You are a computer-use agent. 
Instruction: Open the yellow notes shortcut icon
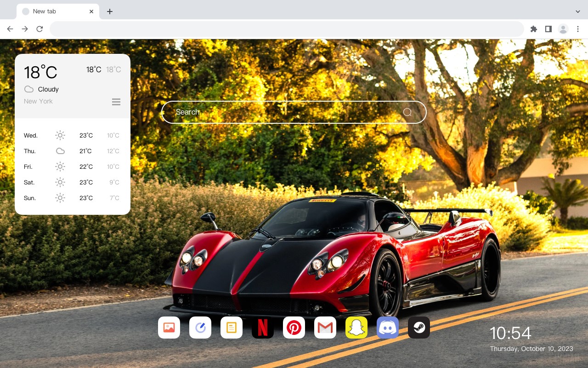[232, 328]
